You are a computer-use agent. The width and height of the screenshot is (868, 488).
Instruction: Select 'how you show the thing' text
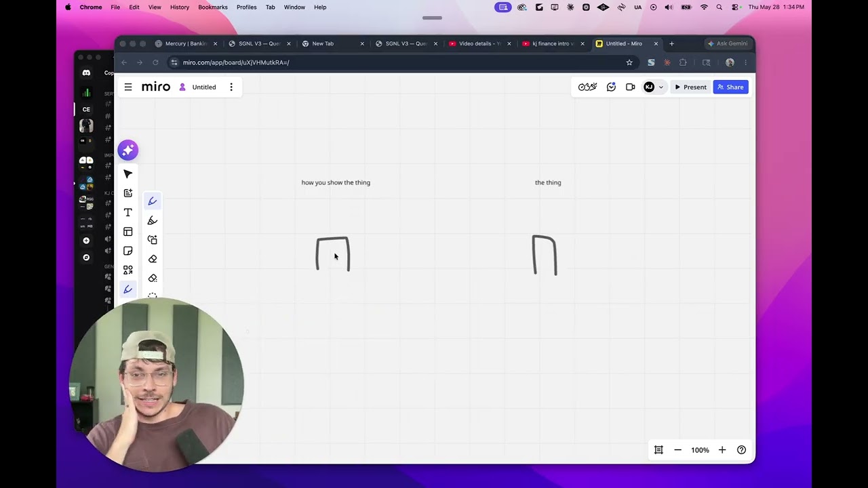[x=336, y=182]
